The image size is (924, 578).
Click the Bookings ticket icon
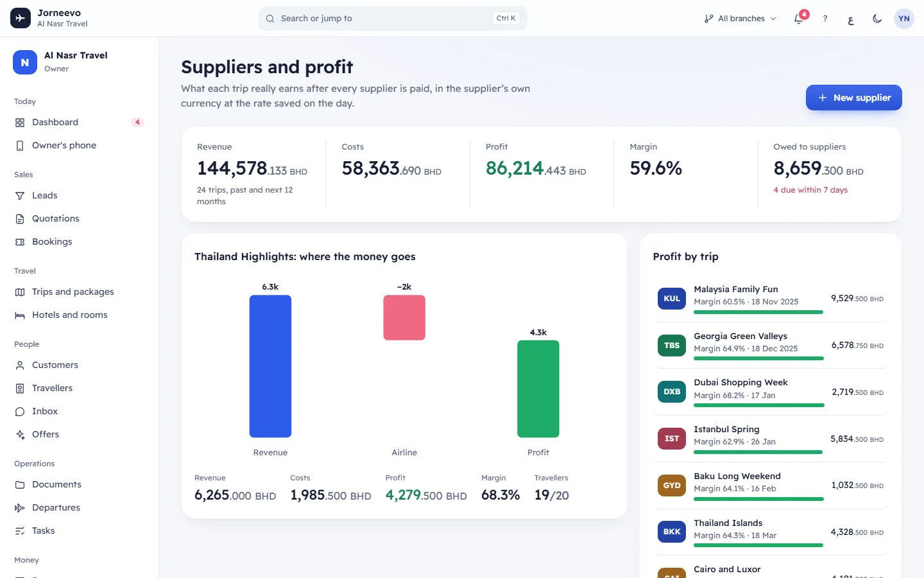[x=20, y=242]
